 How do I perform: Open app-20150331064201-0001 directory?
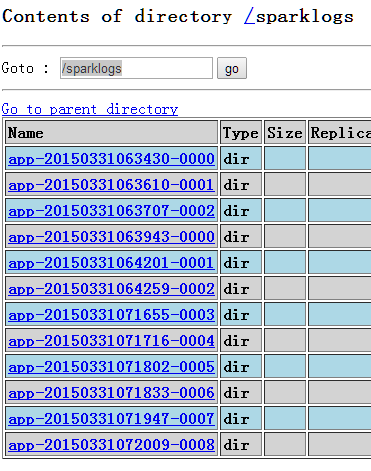pos(111,263)
